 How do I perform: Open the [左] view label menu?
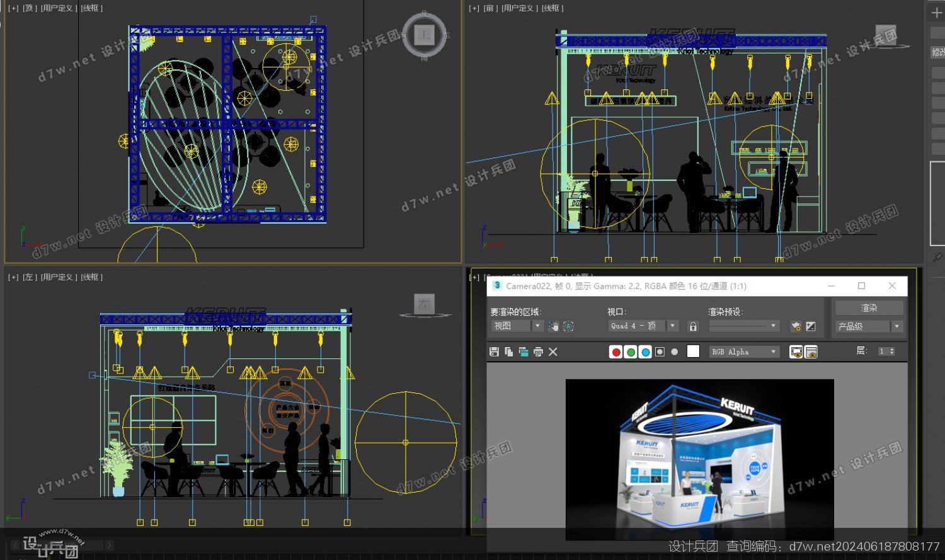coord(30,277)
